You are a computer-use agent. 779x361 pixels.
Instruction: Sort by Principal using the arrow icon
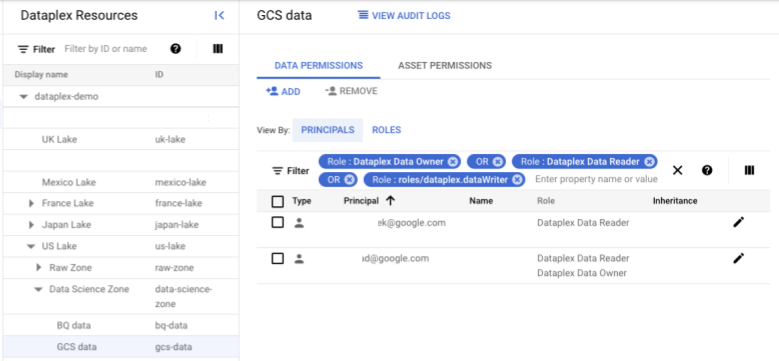[390, 201]
